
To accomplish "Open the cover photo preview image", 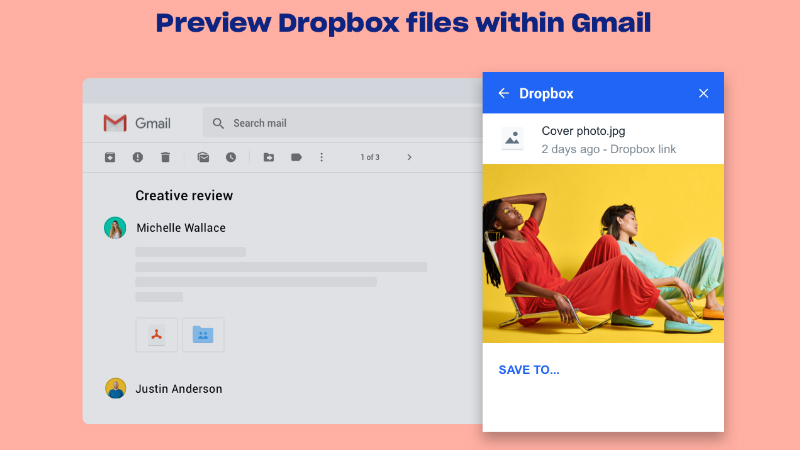I will tap(603, 254).
